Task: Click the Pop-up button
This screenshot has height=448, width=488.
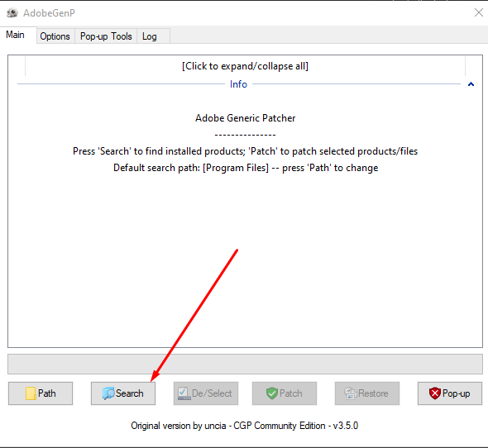Action: pos(450,393)
